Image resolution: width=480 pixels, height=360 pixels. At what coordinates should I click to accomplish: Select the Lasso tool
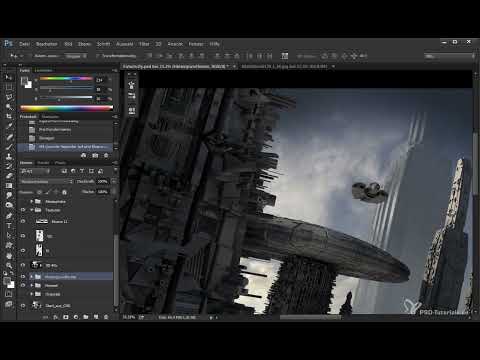pos(9,97)
